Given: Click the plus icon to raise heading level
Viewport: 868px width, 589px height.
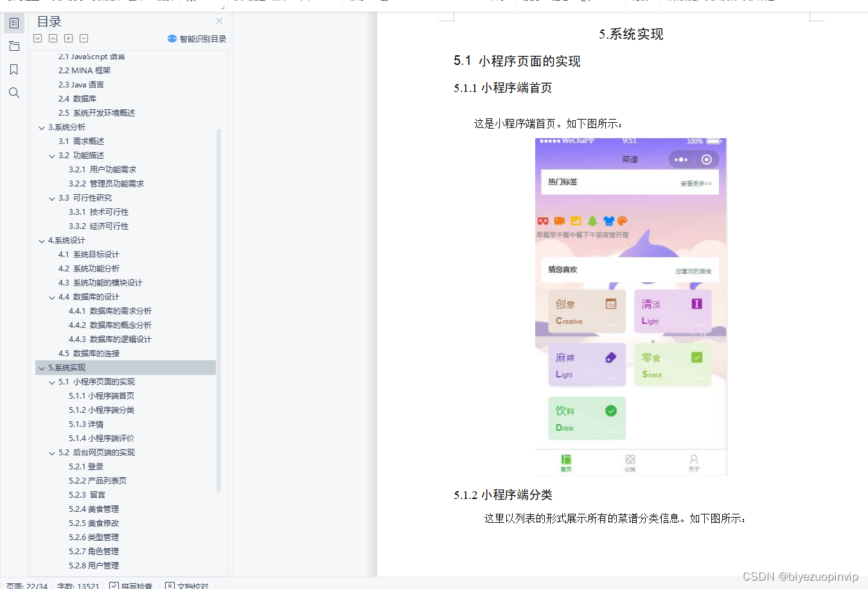Looking at the screenshot, I should [68, 38].
